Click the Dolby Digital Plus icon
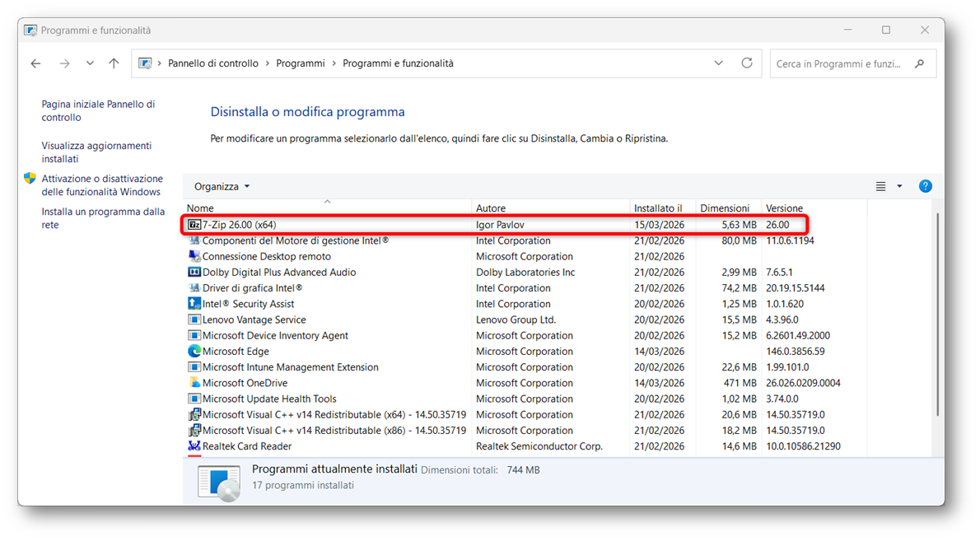The width and height of the screenshot is (980, 541). (x=194, y=273)
